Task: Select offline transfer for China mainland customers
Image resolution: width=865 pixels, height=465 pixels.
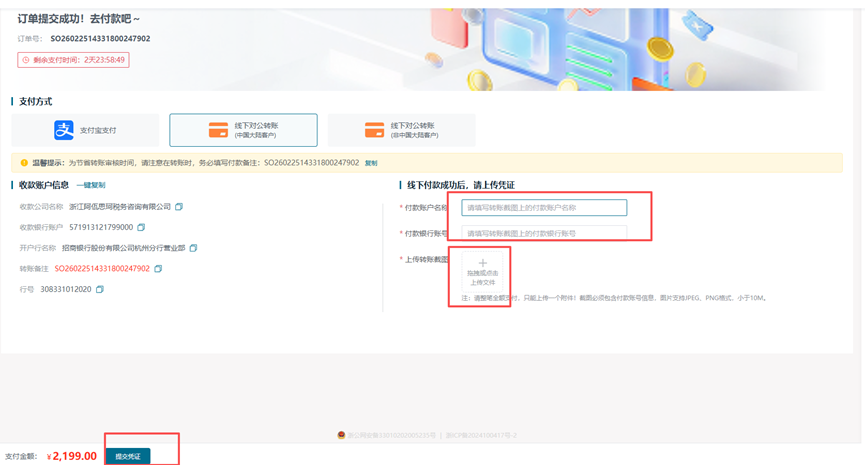Action: 243,130
